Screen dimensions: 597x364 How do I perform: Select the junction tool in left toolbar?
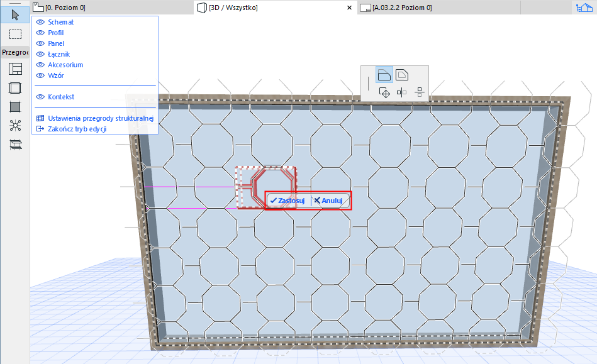14,125
